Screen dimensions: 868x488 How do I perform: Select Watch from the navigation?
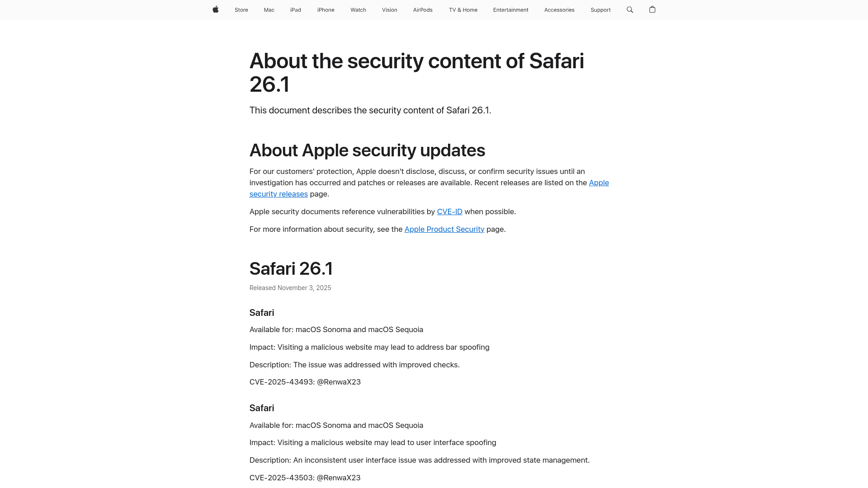(x=358, y=9)
